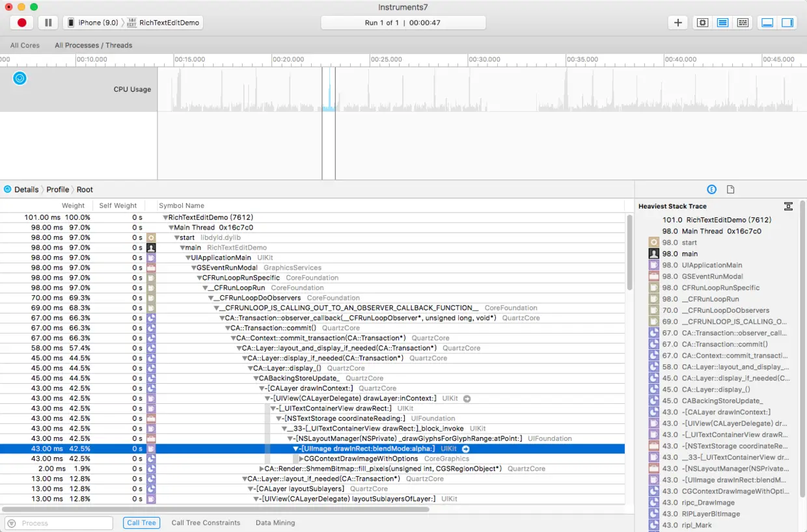Open the Call Tree Constraints tab
This screenshot has width=807, height=532.
pyautogui.click(x=206, y=523)
